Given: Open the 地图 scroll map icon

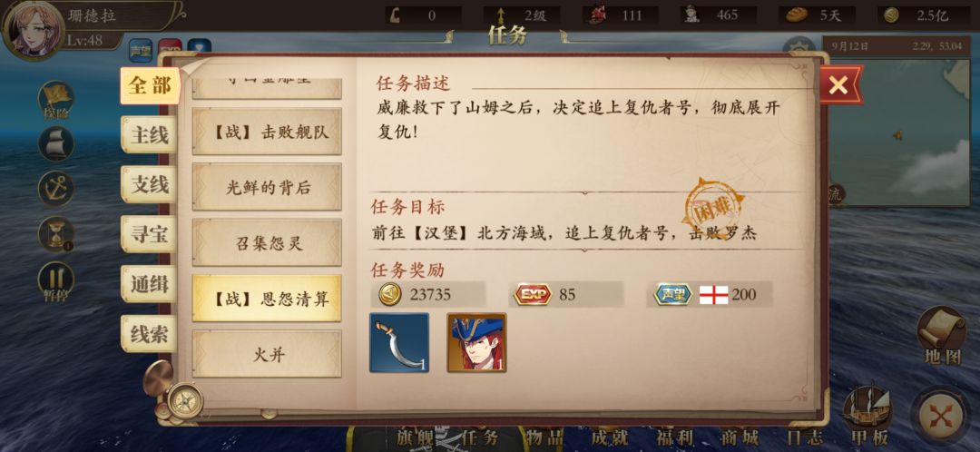Looking at the screenshot, I should [x=941, y=335].
